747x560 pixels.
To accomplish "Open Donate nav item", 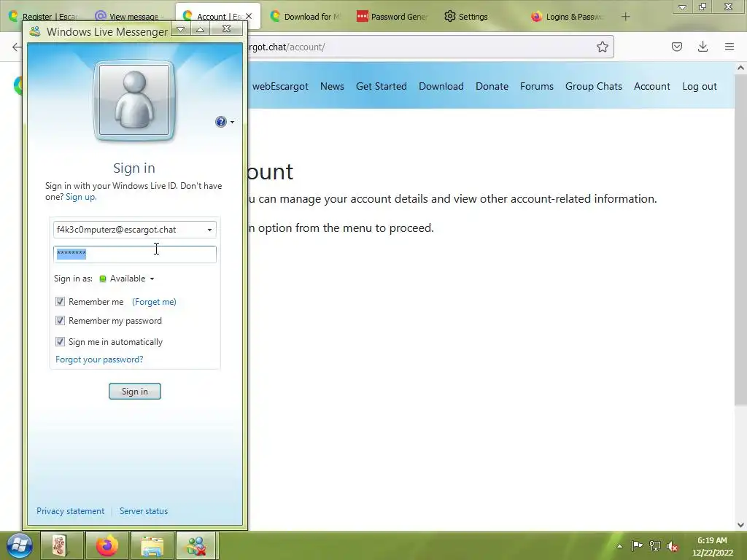I will (492, 86).
